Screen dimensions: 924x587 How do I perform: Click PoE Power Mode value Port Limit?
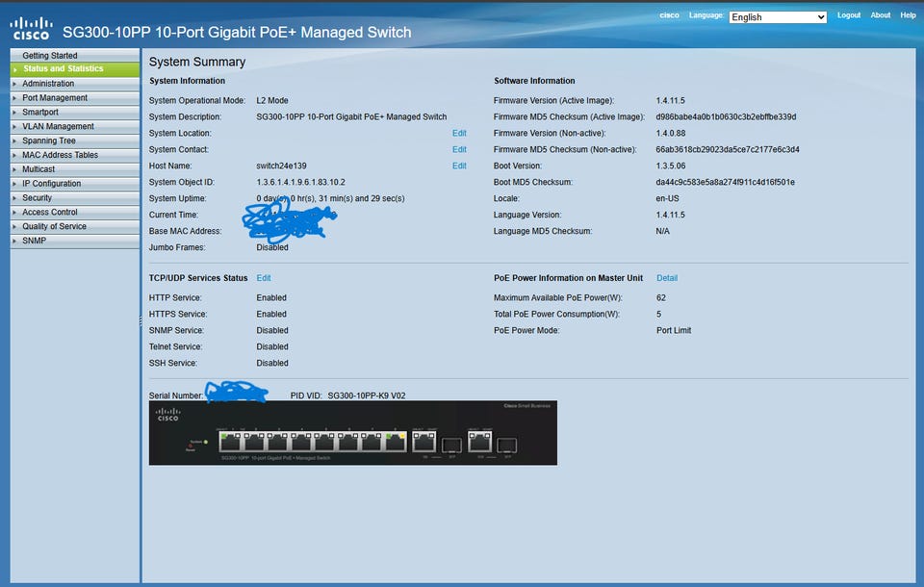pos(674,331)
